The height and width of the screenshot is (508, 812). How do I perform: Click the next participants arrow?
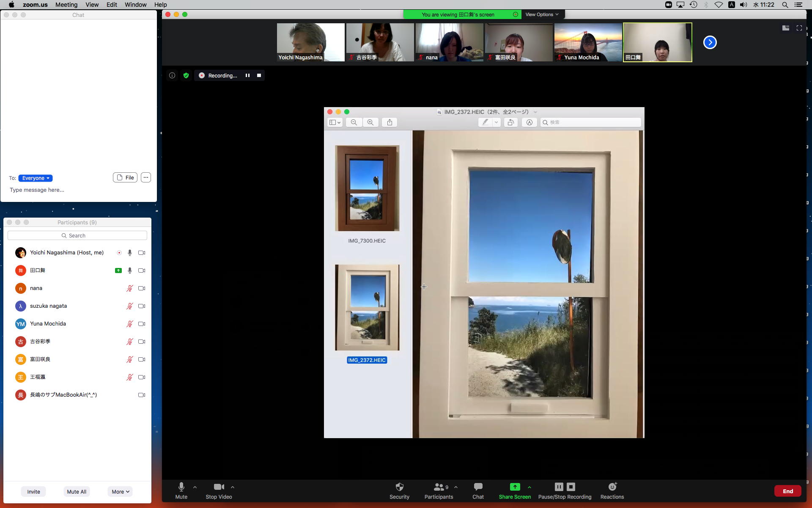pos(710,42)
